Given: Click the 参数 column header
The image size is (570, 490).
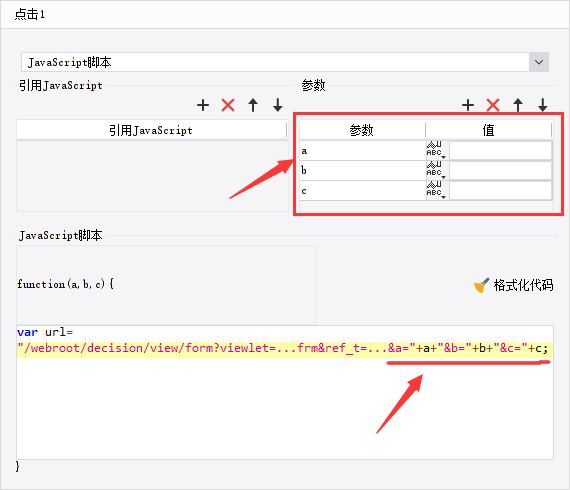Looking at the screenshot, I should 362,130.
